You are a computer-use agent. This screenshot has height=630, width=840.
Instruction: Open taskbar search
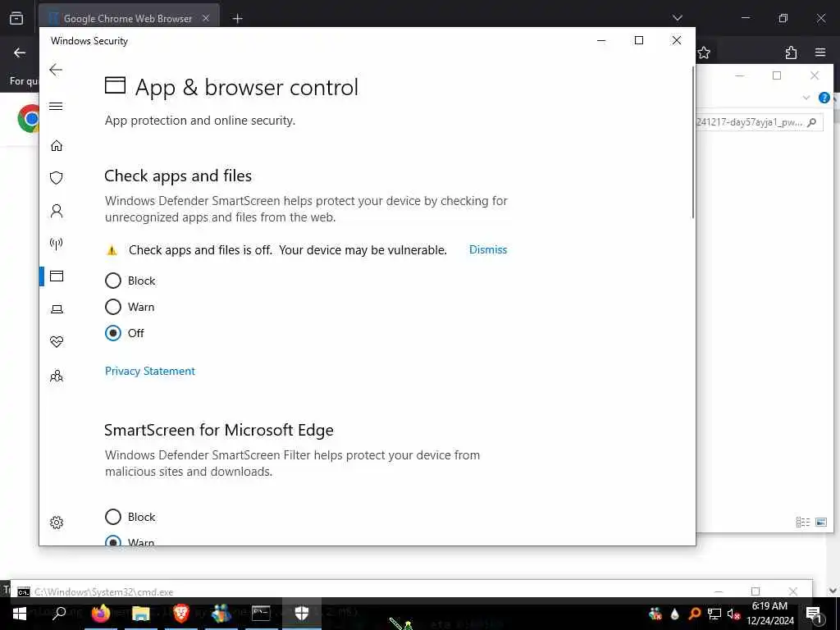(x=59, y=613)
